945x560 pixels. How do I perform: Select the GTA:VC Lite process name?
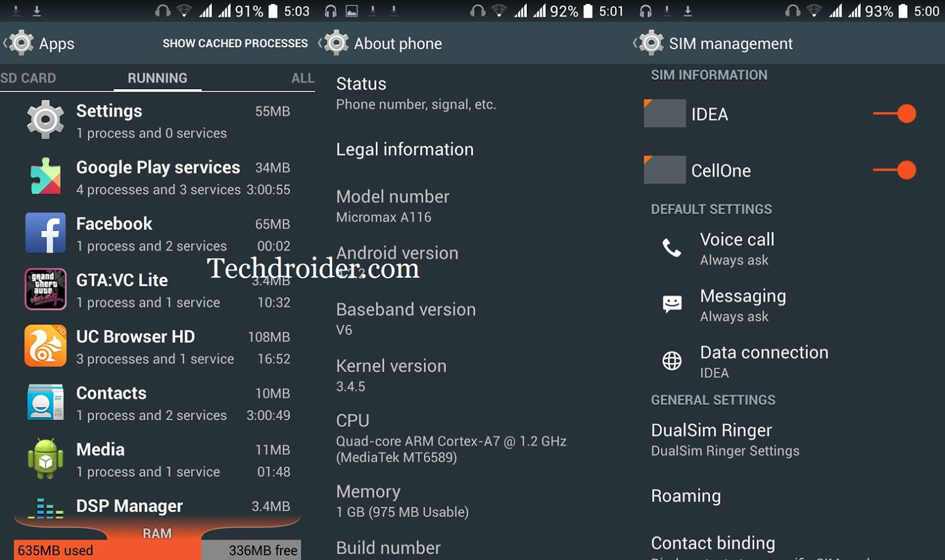click(x=122, y=280)
